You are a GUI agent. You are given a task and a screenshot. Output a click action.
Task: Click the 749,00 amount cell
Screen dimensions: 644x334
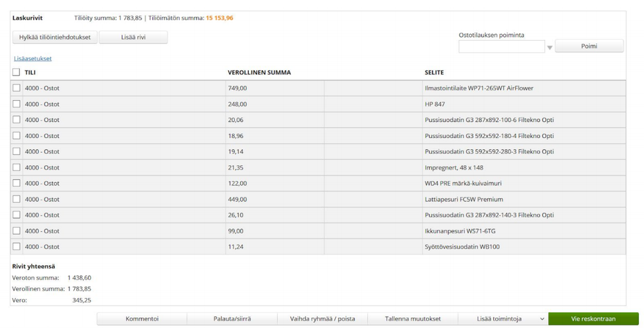(x=274, y=88)
